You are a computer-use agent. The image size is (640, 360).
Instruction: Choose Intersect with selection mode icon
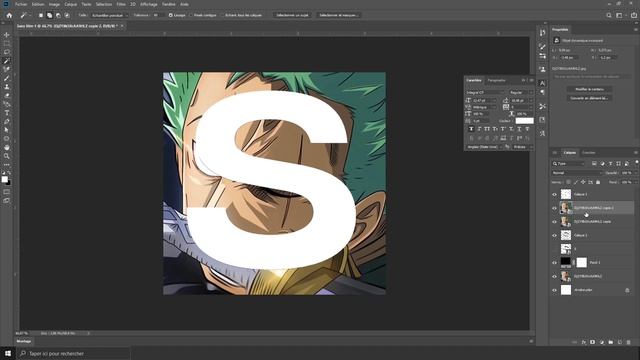(67, 15)
